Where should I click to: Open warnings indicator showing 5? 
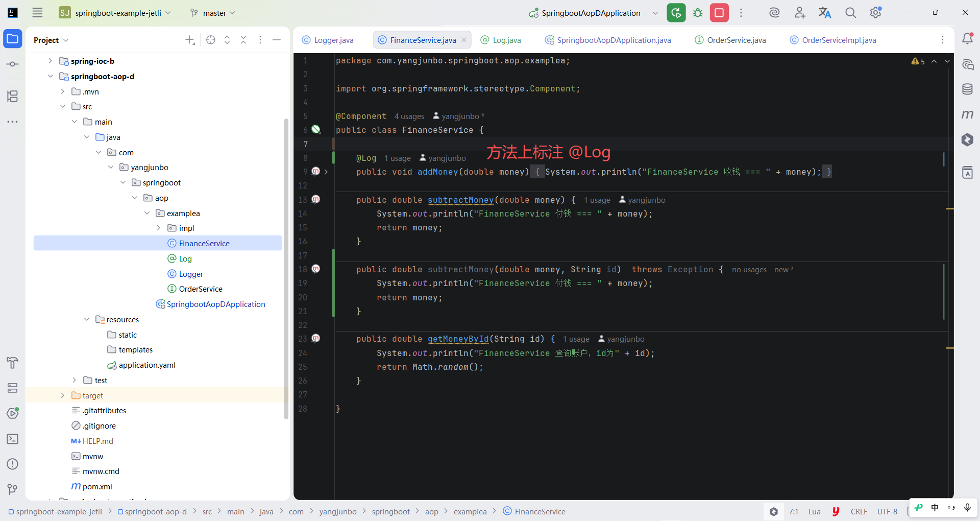click(x=918, y=61)
